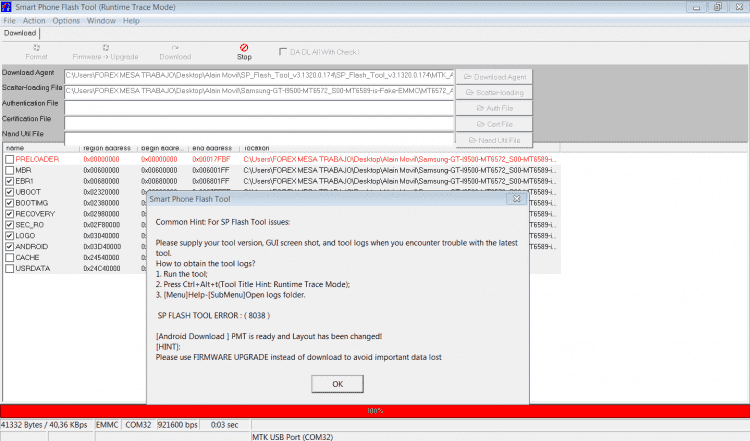
Task: Click the Download Agent browse button
Action: tap(494, 77)
